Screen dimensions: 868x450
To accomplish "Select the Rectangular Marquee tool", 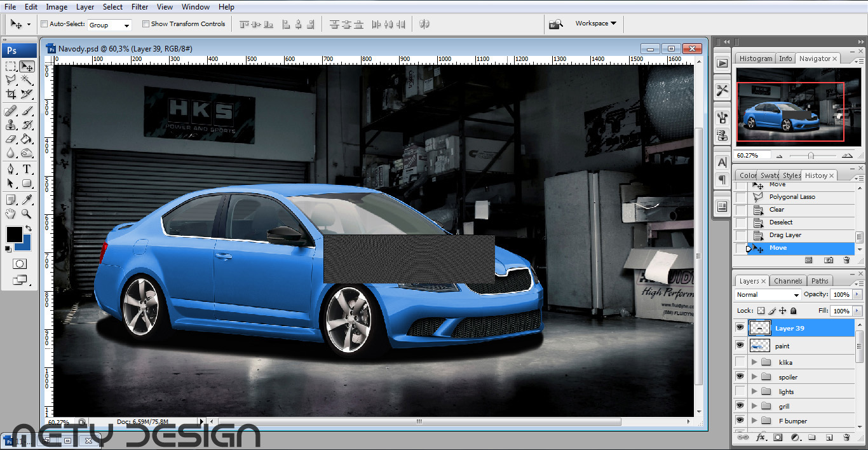I will pyautogui.click(x=11, y=66).
